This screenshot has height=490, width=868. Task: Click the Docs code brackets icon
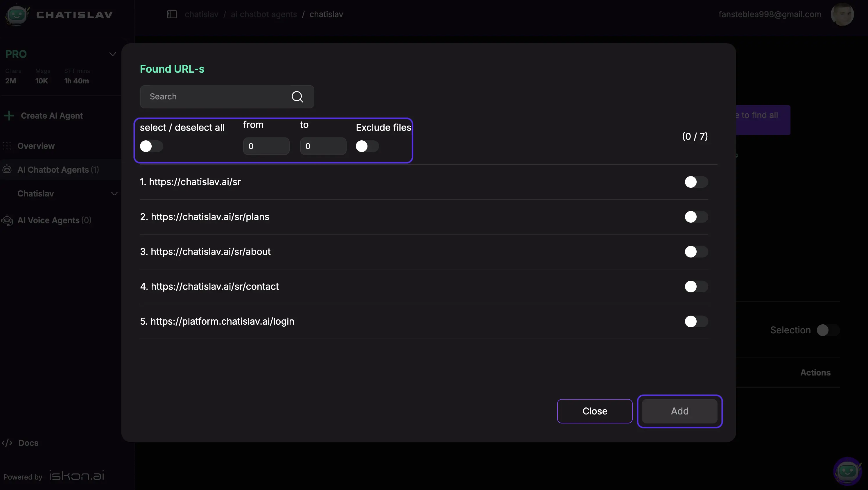click(7, 443)
